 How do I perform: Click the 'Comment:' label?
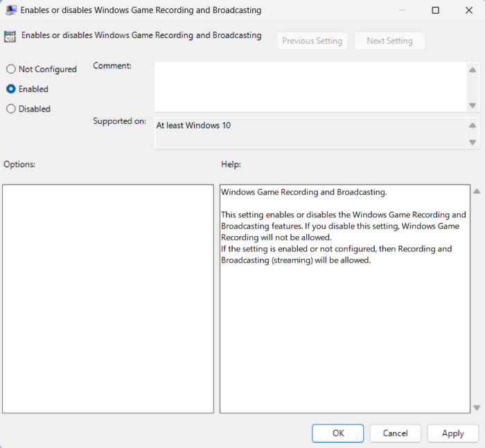pos(112,66)
